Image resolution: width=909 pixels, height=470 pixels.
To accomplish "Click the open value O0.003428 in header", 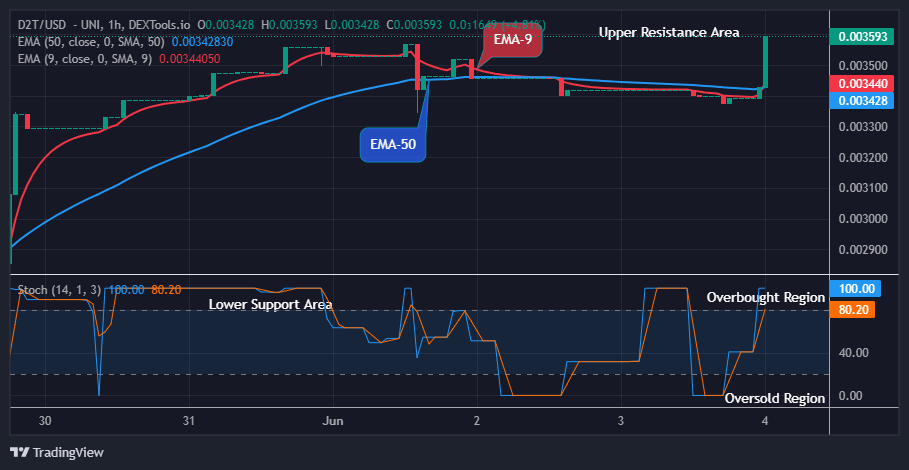I will [226, 25].
